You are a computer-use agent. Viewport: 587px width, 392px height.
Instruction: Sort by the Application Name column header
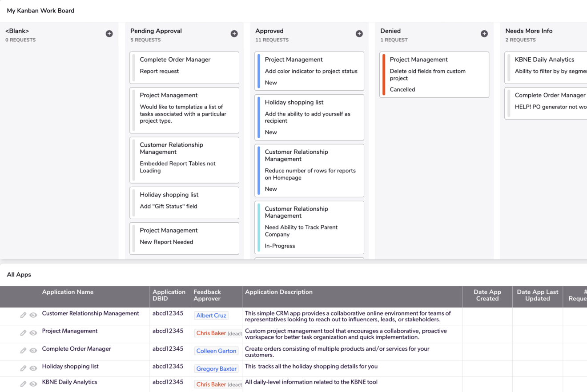click(68, 292)
